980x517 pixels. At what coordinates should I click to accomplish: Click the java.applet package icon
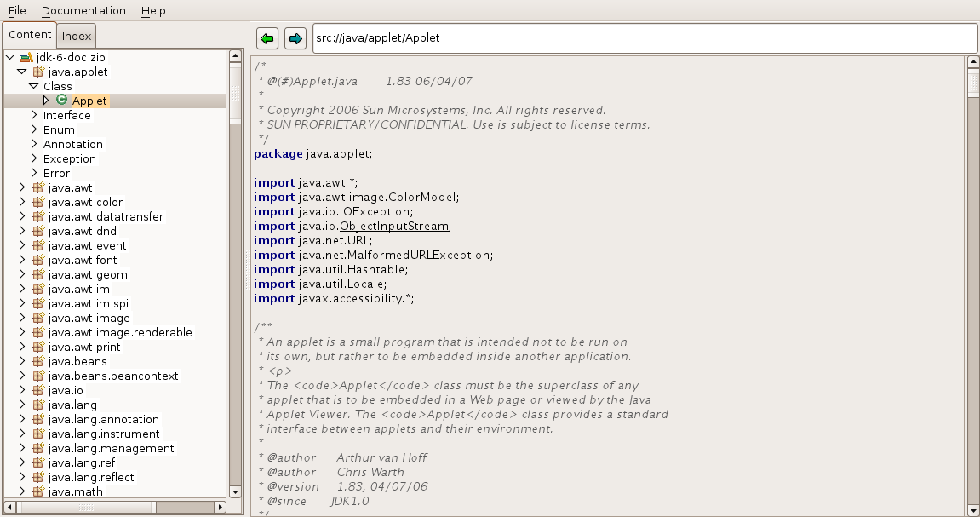tap(38, 72)
